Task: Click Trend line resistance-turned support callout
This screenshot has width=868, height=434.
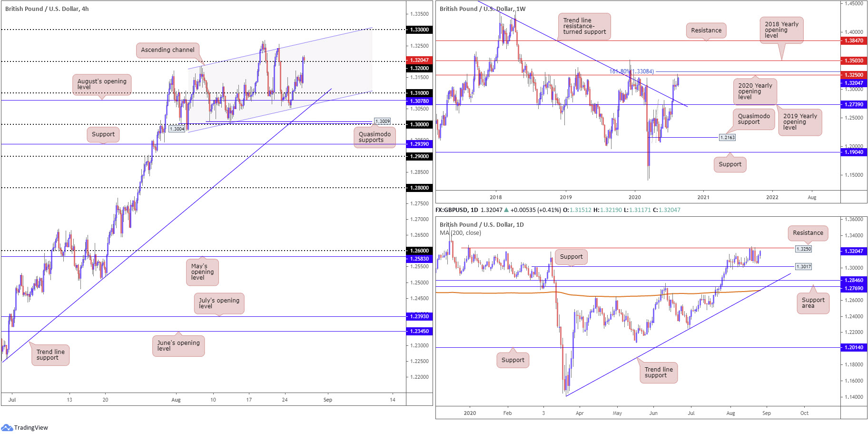Action: 584,26
